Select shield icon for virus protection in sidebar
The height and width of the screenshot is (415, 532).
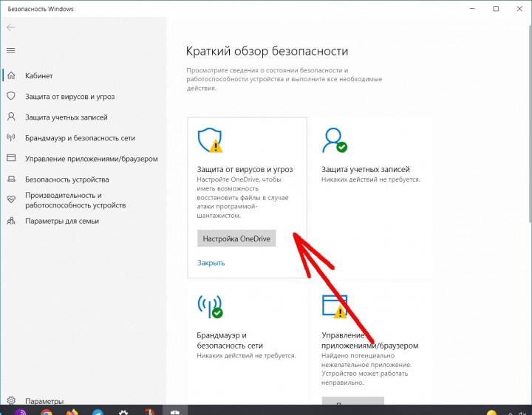tap(11, 97)
